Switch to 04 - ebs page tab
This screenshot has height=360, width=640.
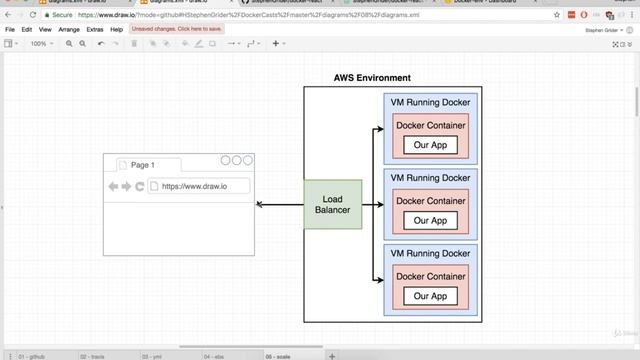pyautogui.click(x=213, y=357)
